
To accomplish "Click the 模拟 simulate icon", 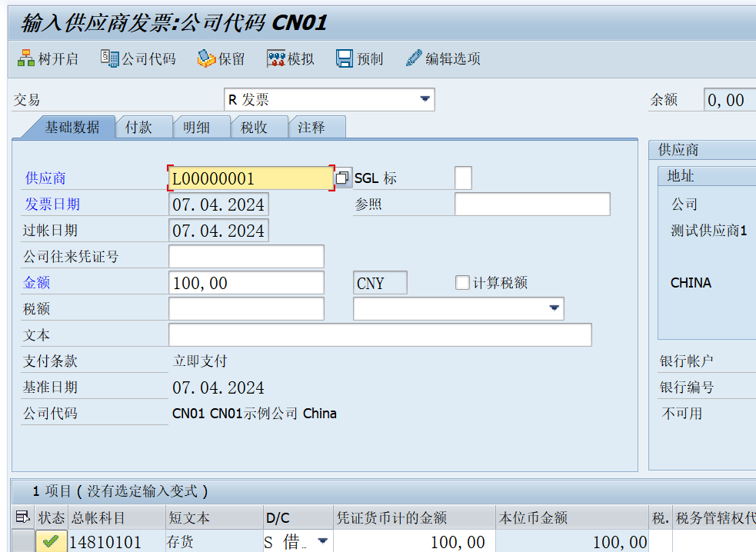I will [x=276, y=59].
